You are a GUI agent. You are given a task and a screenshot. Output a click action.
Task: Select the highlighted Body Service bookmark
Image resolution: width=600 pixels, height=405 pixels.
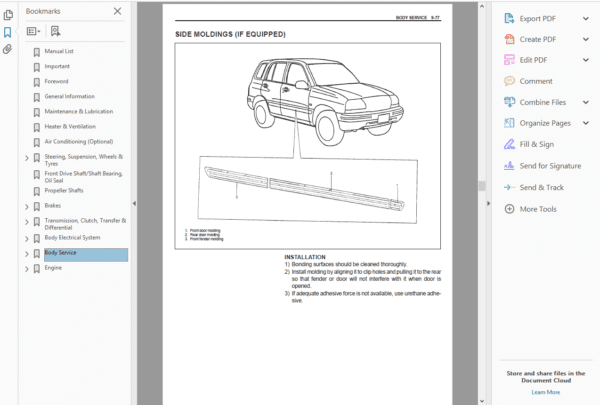86,255
